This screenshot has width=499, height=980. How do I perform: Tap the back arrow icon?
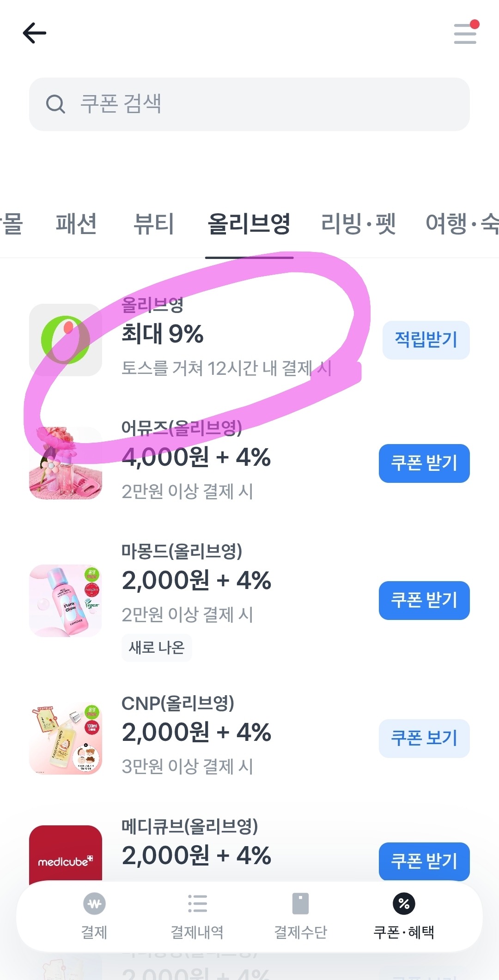[35, 33]
